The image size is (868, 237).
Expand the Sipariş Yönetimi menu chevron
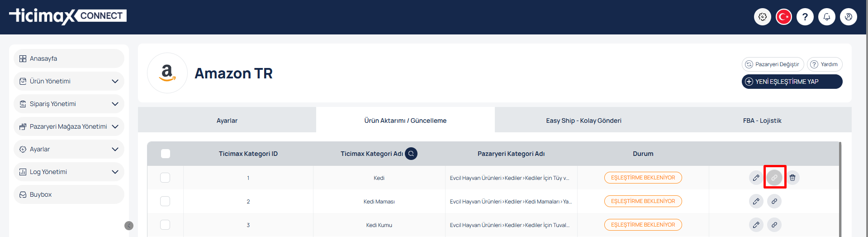[x=115, y=104]
